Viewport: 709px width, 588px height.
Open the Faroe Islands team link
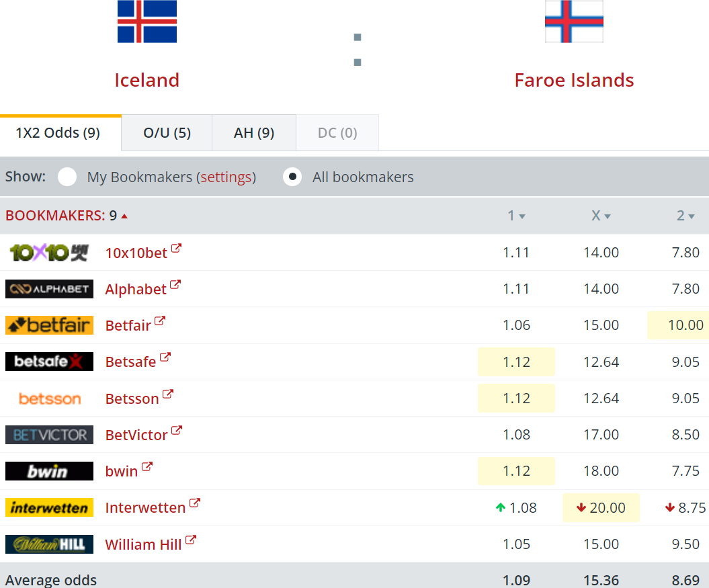(574, 80)
